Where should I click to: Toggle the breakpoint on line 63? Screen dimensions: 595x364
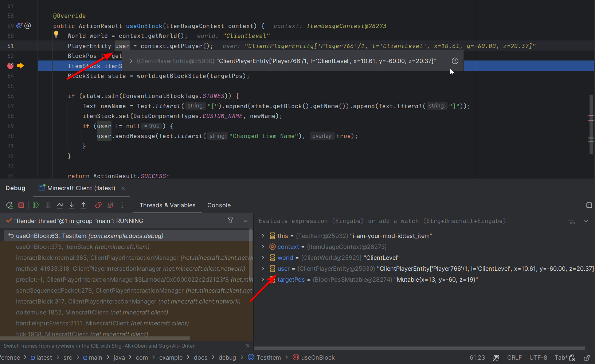[x=11, y=66]
